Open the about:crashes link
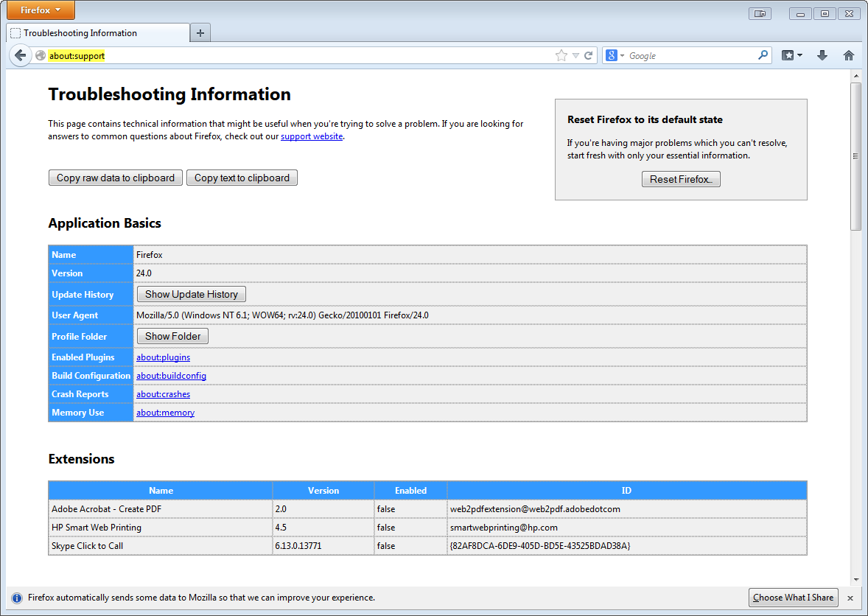 (x=164, y=394)
